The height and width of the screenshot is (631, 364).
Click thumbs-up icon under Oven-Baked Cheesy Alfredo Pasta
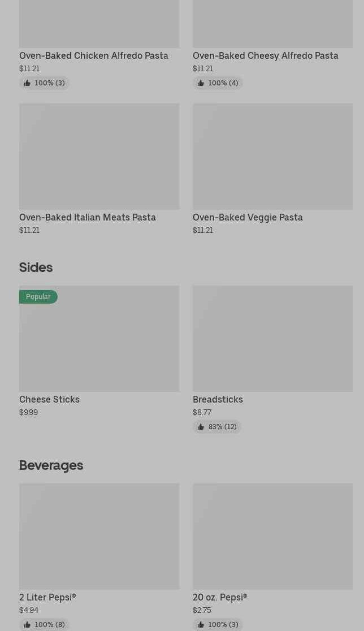(201, 83)
